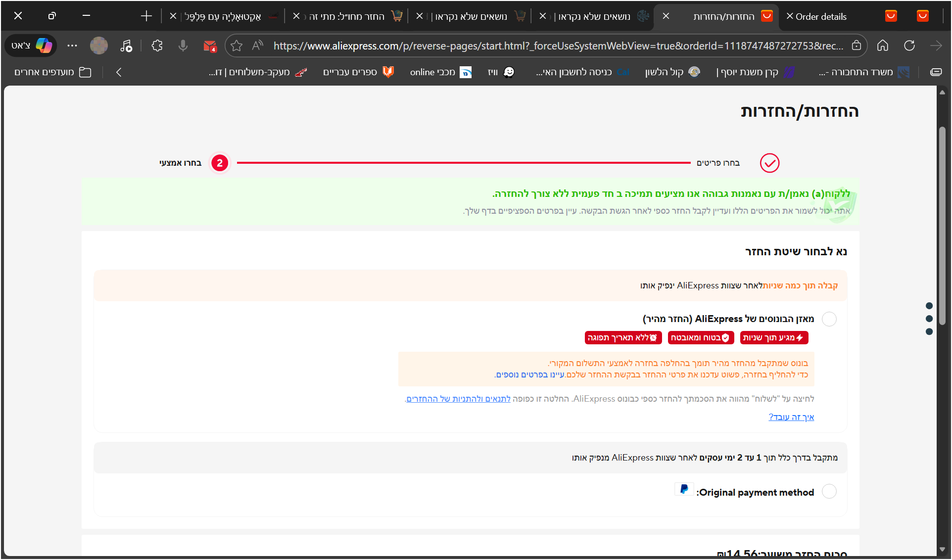952x560 pixels.
Task: Open browser settings three-dots menu
Action: coord(72,46)
